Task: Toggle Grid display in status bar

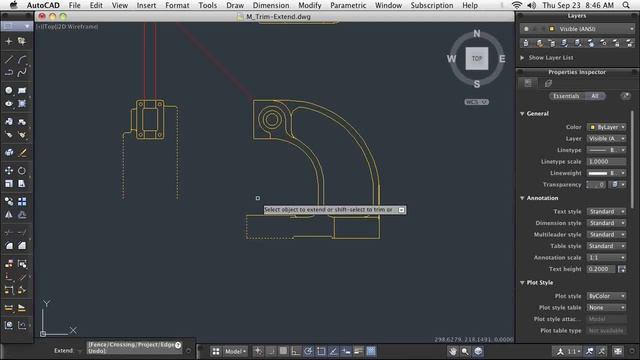Action: pos(283,351)
